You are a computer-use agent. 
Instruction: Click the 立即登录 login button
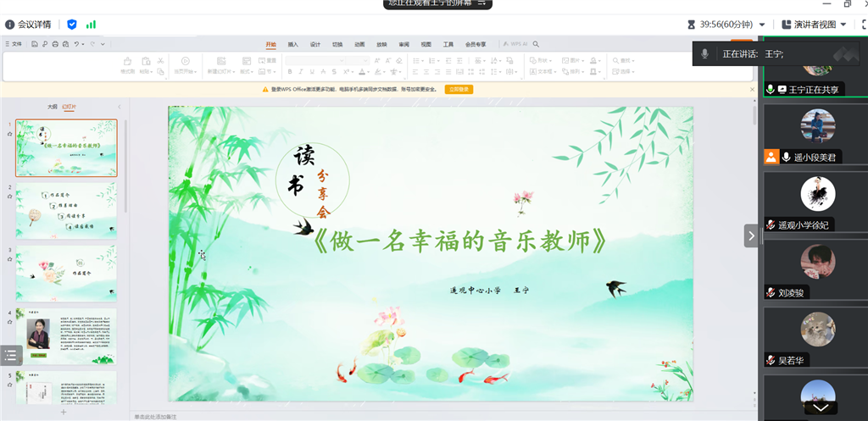(x=459, y=89)
